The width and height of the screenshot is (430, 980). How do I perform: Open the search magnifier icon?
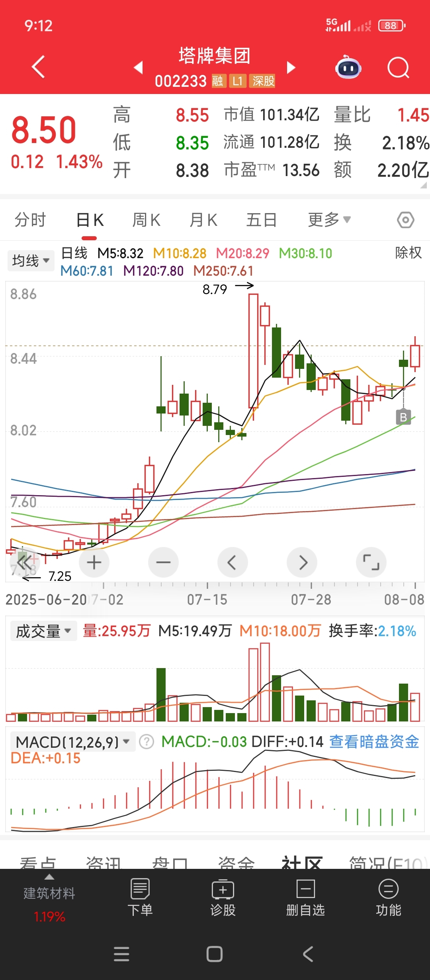399,67
